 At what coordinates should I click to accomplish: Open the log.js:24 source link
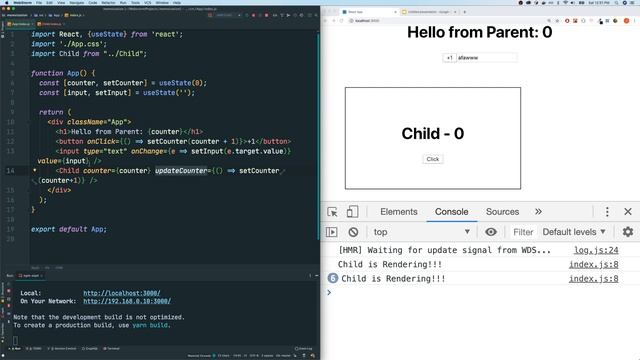(596, 250)
